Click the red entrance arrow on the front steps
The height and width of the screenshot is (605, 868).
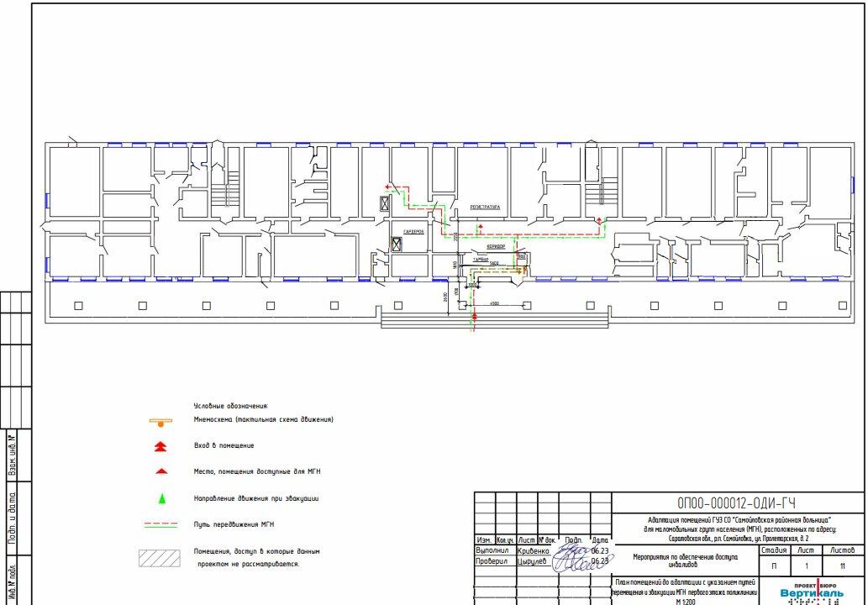tap(475, 317)
